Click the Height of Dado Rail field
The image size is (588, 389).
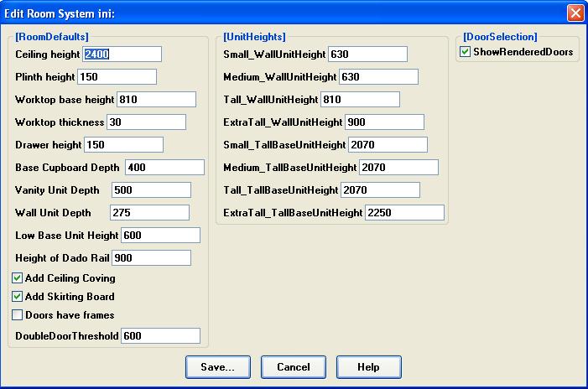(x=151, y=258)
